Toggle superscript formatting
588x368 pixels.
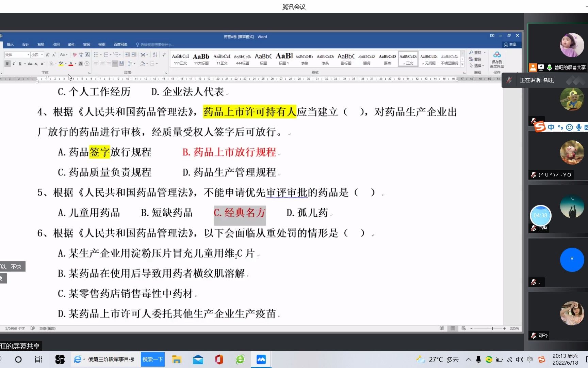(43, 64)
